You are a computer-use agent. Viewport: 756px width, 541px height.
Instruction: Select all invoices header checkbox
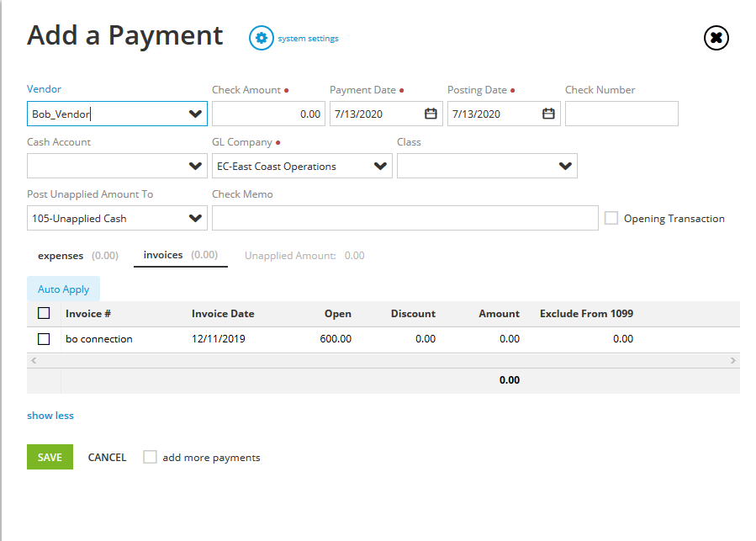(44, 313)
